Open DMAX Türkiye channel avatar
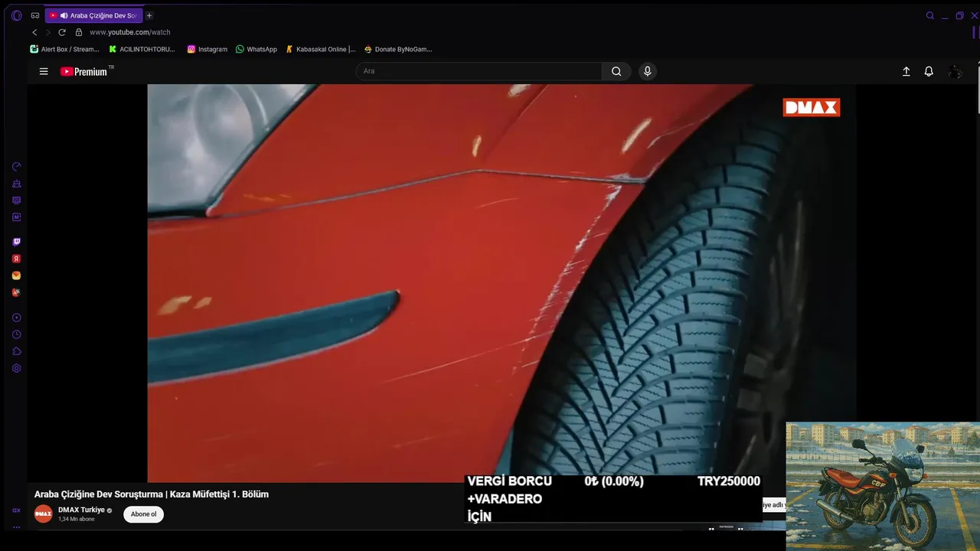This screenshot has height=551, width=980. (44, 514)
